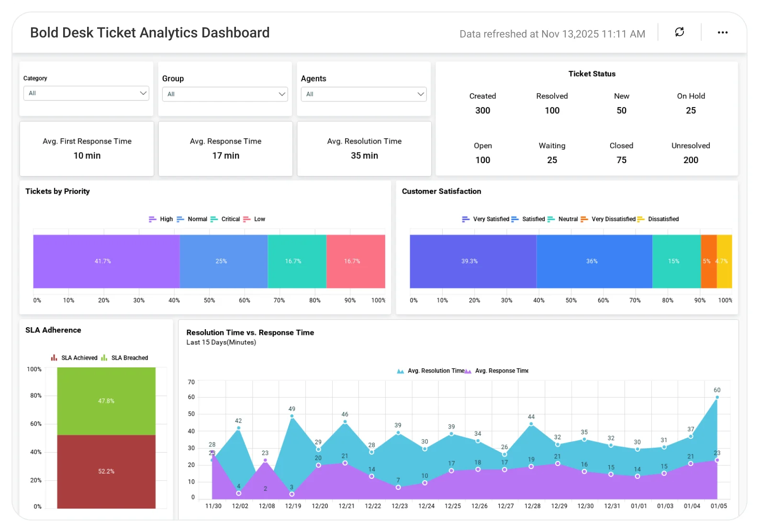The width and height of the screenshot is (759, 532).
Task: Open the Group filter dropdown
Action: tap(225, 94)
